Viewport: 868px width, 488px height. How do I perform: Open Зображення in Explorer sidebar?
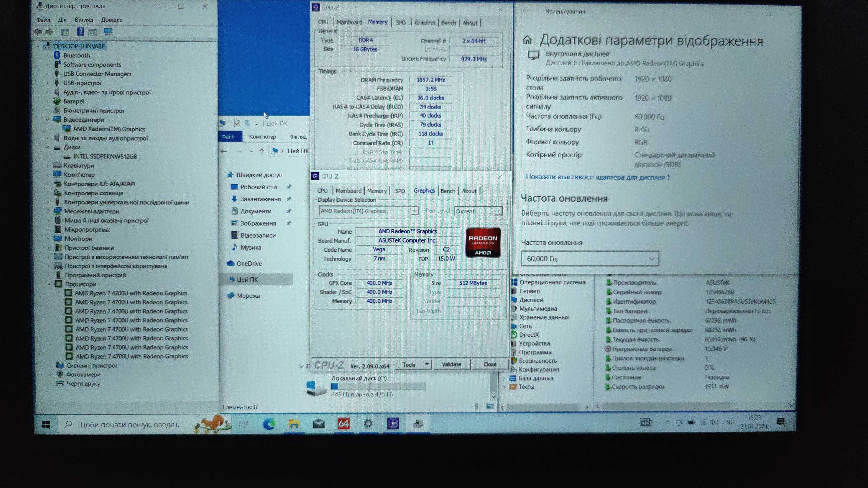[258, 223]
